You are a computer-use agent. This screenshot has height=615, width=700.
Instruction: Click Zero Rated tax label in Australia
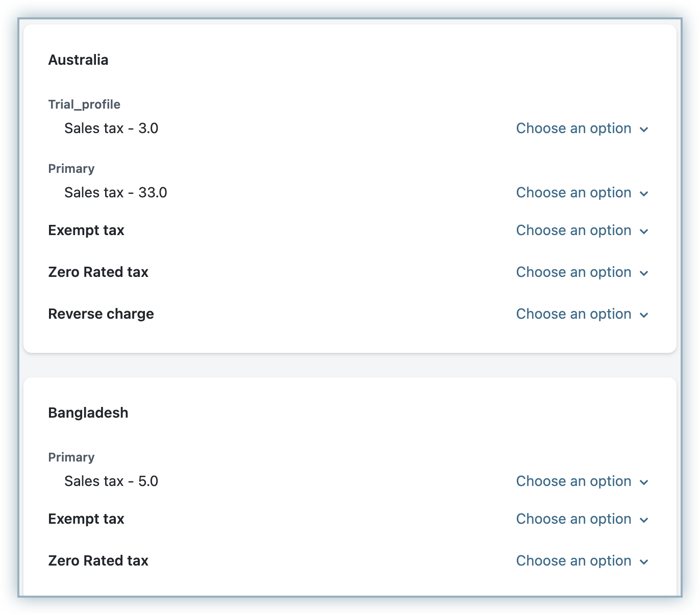click(x=98, y=272)
